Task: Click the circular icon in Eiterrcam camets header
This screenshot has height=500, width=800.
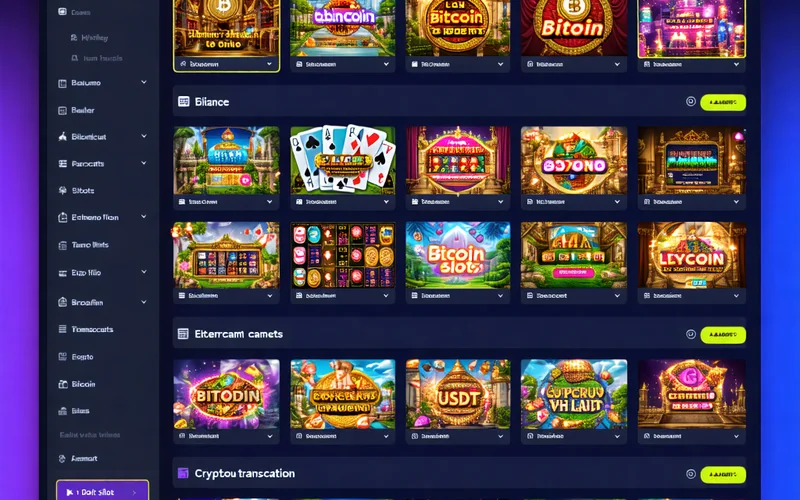Action: pyautogui.click(x=691, y=334)
